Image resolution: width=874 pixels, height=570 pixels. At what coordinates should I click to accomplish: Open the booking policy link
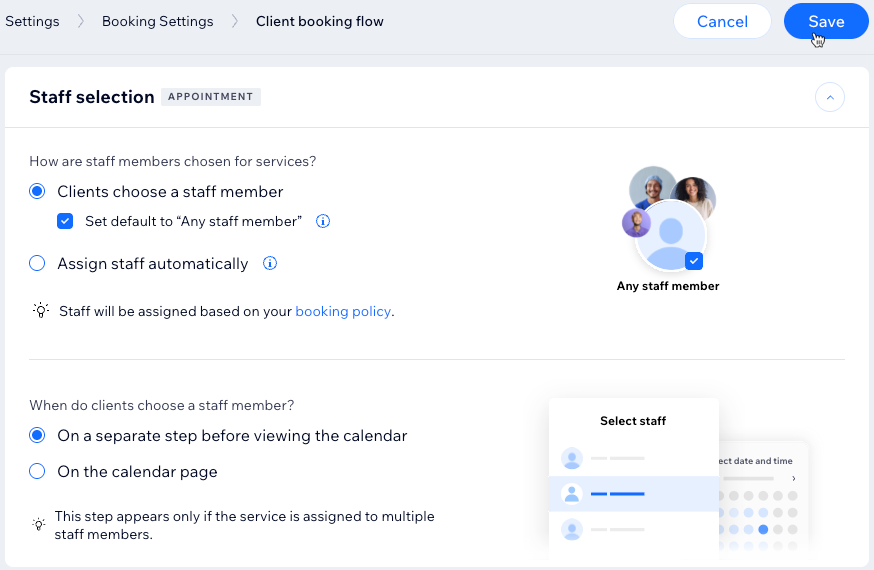click(x=343, y=311)
